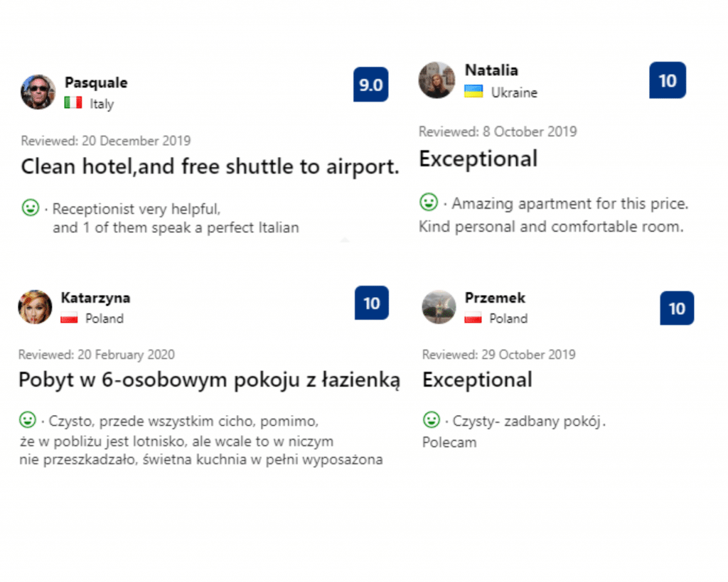
Task: Open the 'Pobyt w 6-osobowym pokoju' review title
Action: 209,379
